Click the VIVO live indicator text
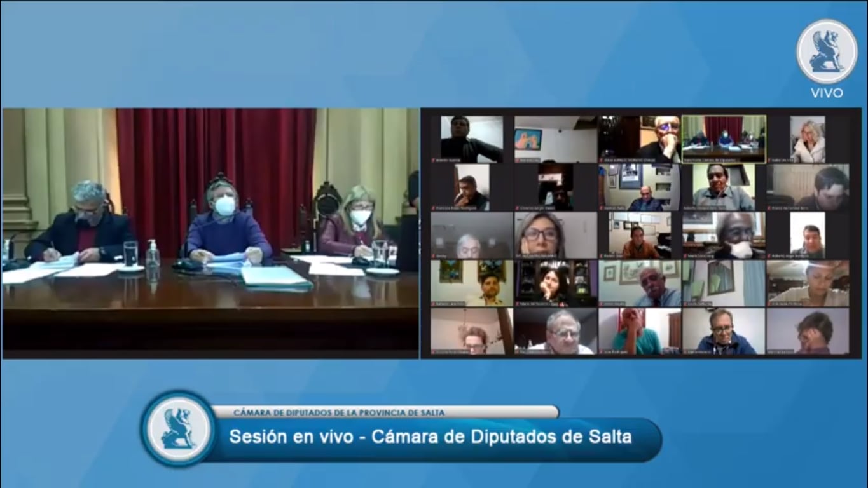Viewport: 868px width, 488px height. (827, 93)
